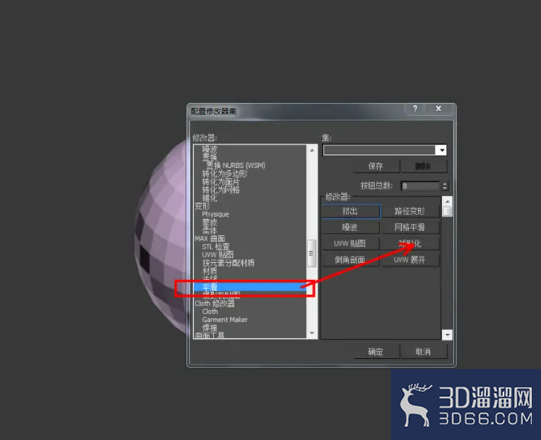Select 置换 NURBS (WSM) in modifier list
This screenshot has height=440, width=541.
236,166
